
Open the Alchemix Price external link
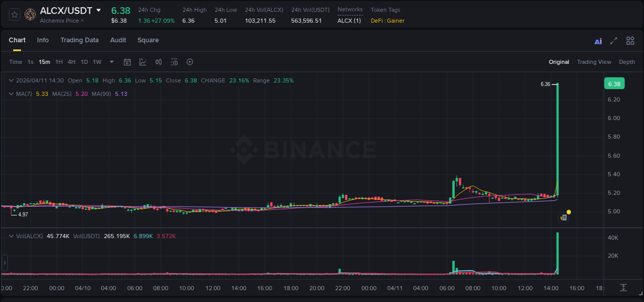[61, 21]
